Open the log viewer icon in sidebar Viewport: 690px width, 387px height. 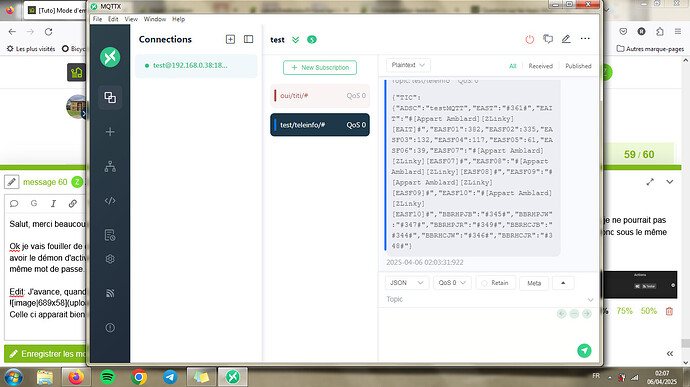click(110, 235)
